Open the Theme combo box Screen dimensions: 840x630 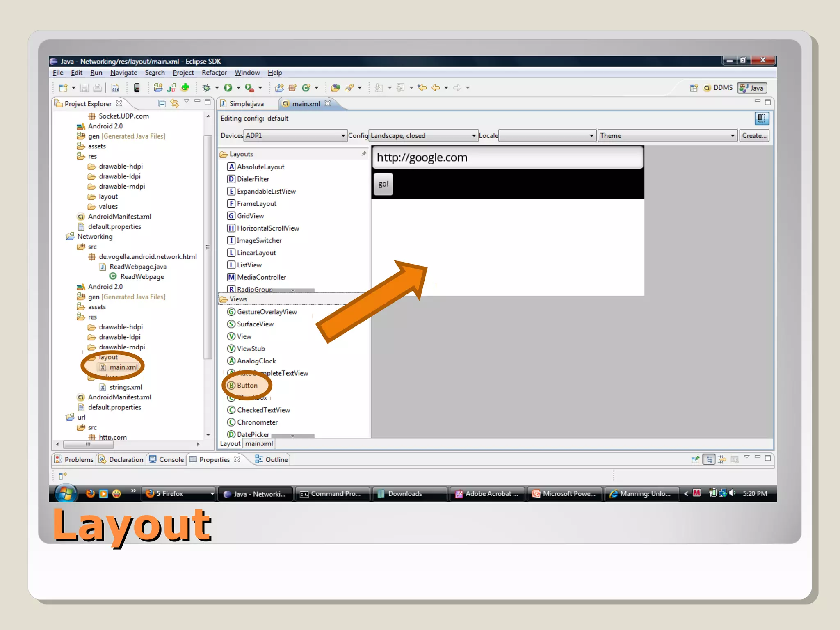tap(733, 136)
